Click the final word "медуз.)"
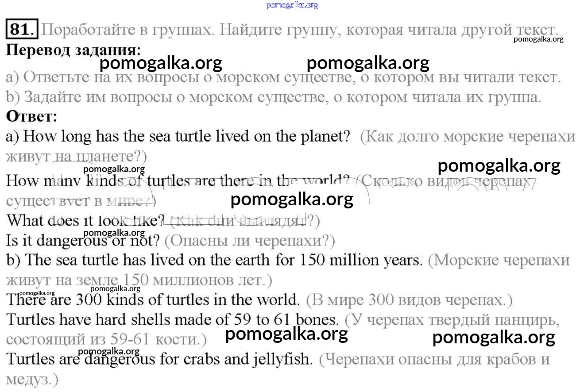 click(x=32, y=379)
